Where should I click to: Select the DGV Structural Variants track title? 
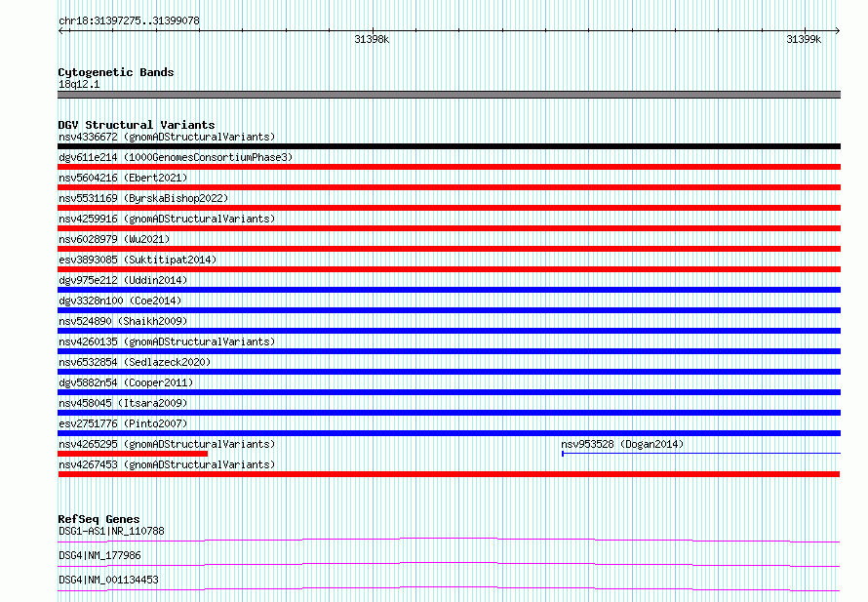[x=137, y=125]
